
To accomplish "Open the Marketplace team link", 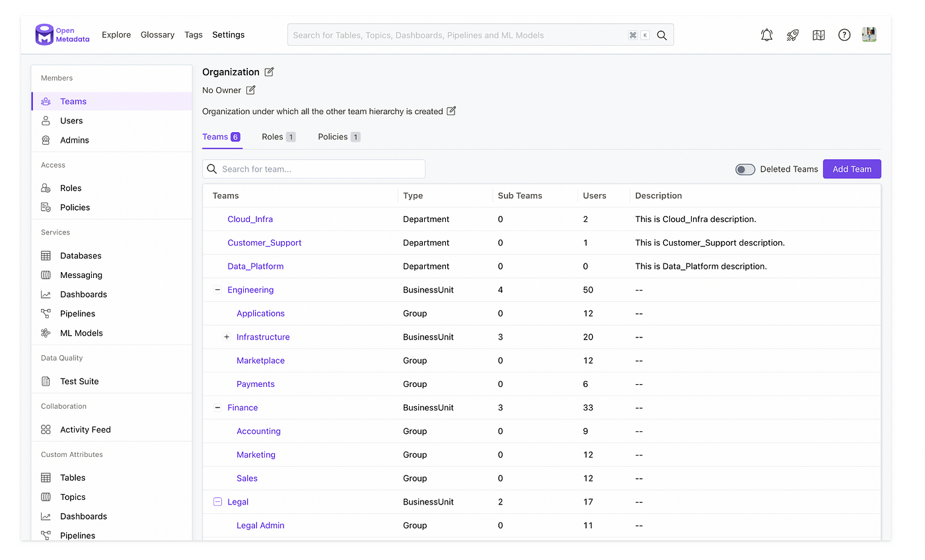I will tap(260, 361).
